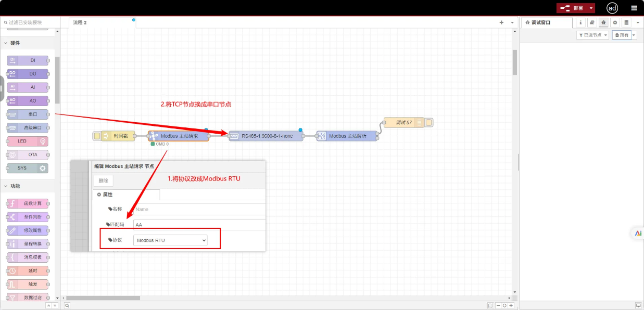Click the canvas horizontal scrollbar thumb

pyautogui.click(x=103, y=298)
